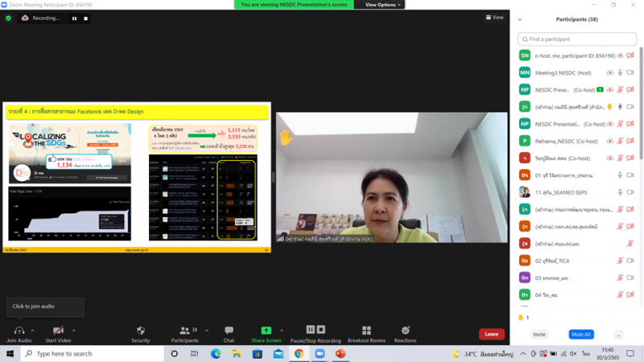Open File Explorer from the taskbar
This screenshot has height=362, width=644.
pyautogui.click(x=236, y=353)
